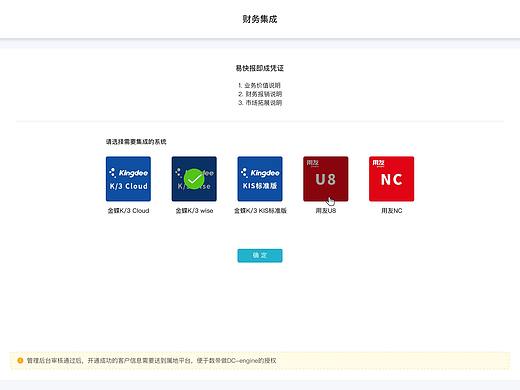
Task: Select the Kingdee K/3 Cloud system tile
Action: (128, 179)
